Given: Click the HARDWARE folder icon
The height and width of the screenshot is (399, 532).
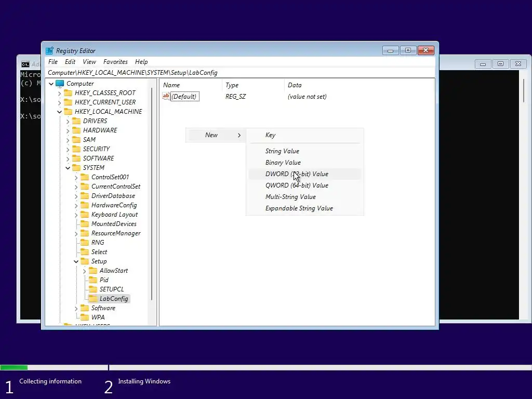Looking at the screenshot, I should pos(77,130).
